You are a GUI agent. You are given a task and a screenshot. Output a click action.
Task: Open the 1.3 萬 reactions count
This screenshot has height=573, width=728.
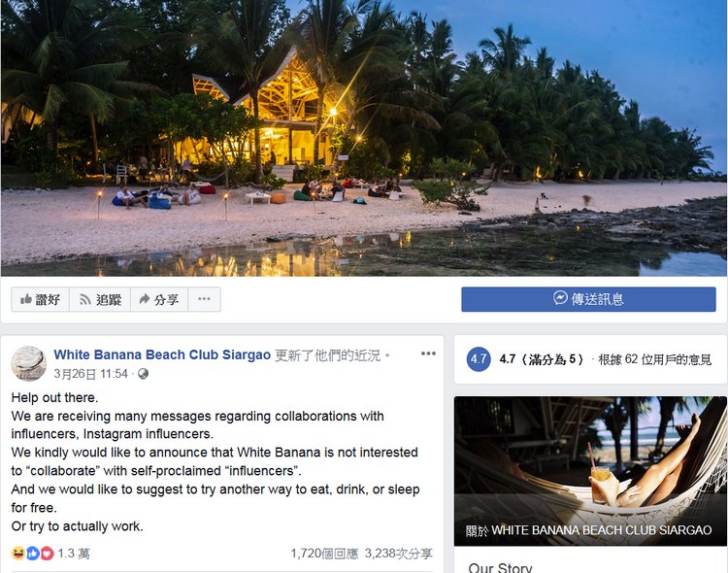coord(74,553)
